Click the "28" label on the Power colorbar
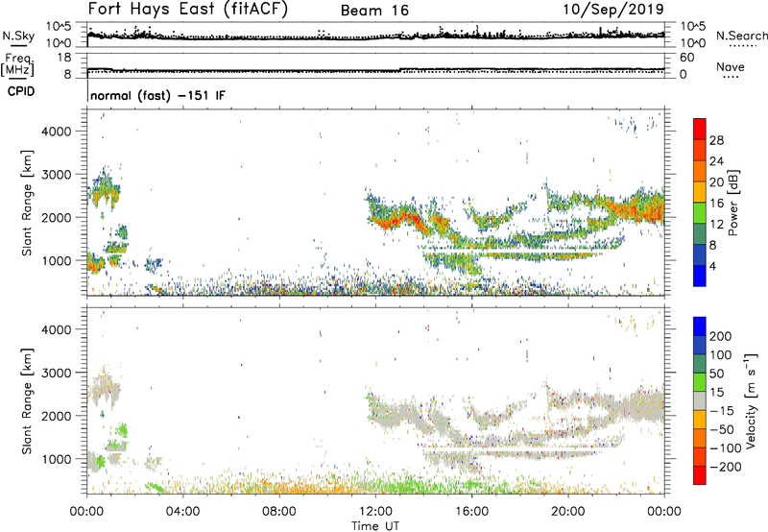768x532 pixels. (x=716, y=140)
